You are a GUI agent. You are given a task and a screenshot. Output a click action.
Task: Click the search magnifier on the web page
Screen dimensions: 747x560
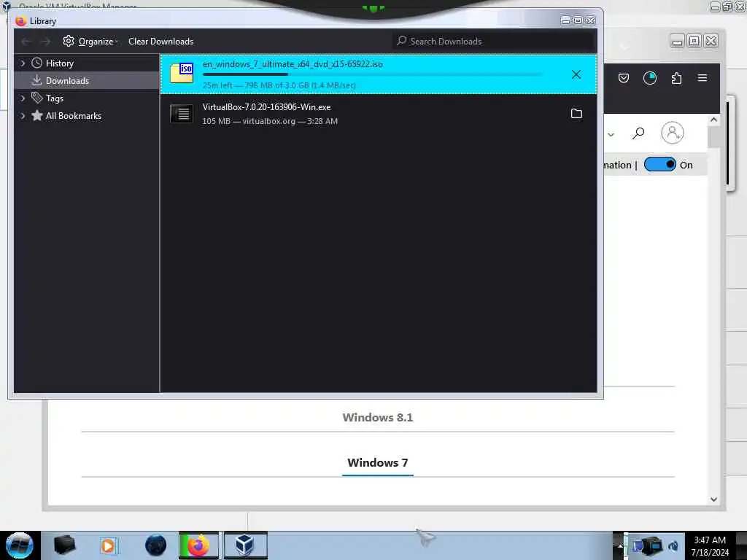pyautogui.click(x=638, y=133)
